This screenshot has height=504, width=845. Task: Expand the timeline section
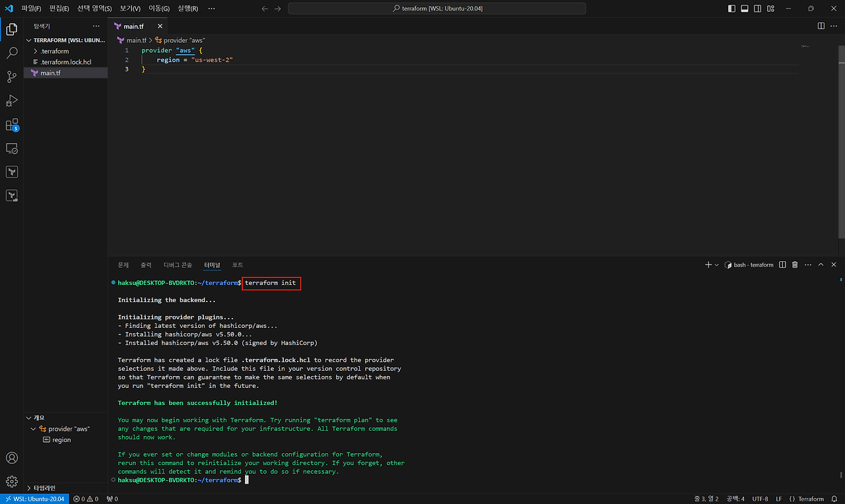(x=29, y=488)
